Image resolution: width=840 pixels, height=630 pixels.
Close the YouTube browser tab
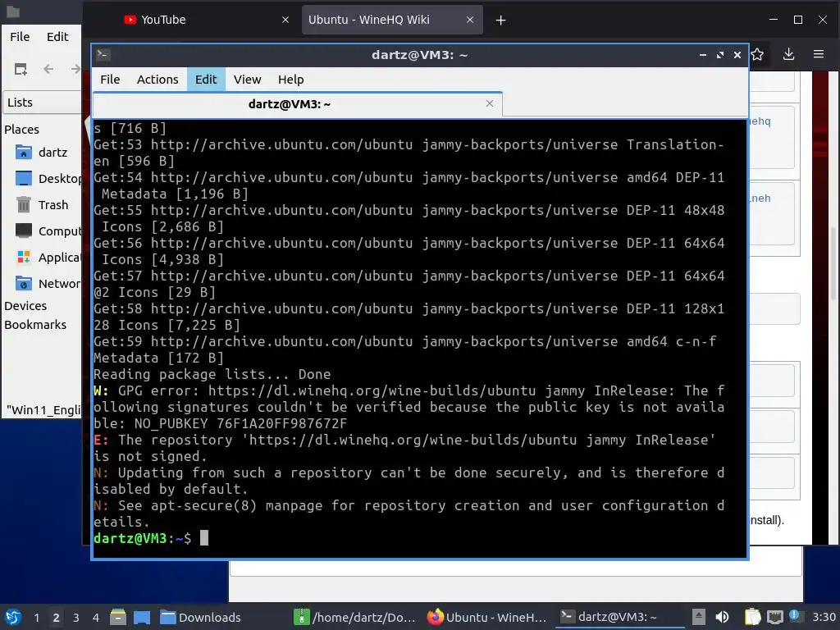[285, 20]
